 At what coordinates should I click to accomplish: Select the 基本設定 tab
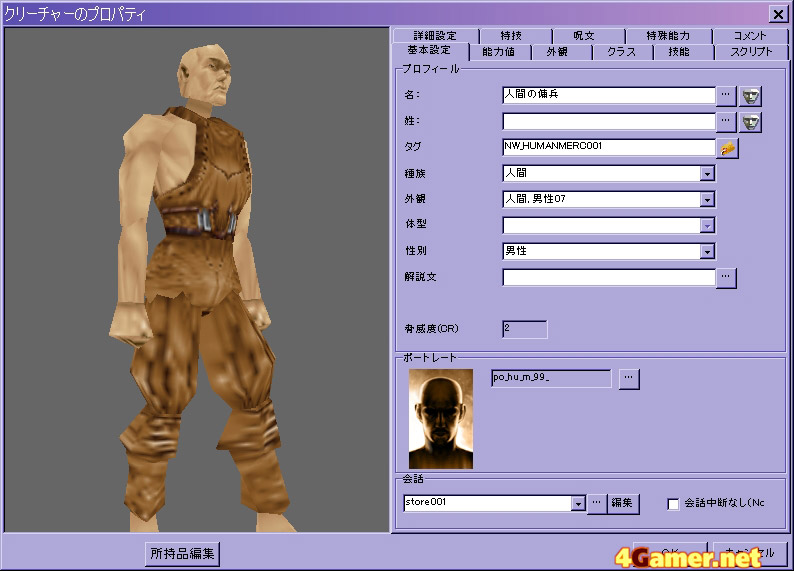pos(430,50)
